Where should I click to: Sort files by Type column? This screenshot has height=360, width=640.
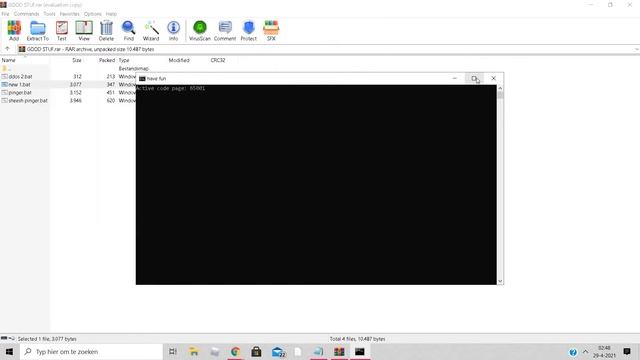pos(124,60)
